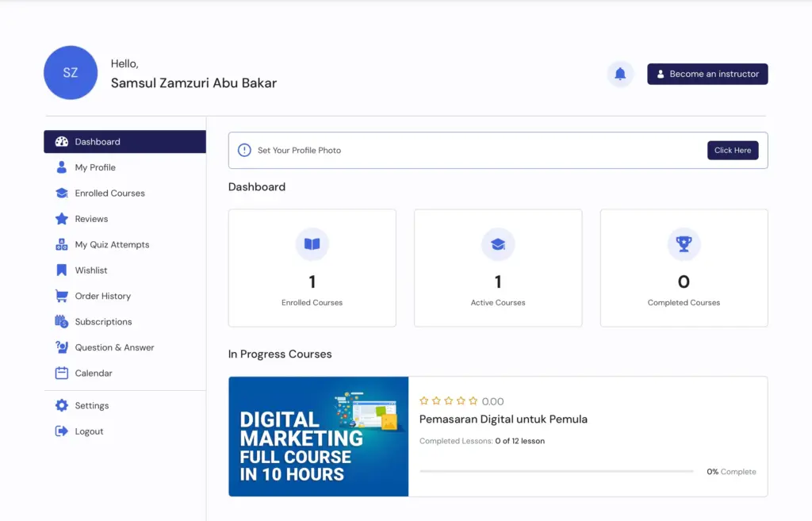Open the Reviews page

click(x=91, y=219)
